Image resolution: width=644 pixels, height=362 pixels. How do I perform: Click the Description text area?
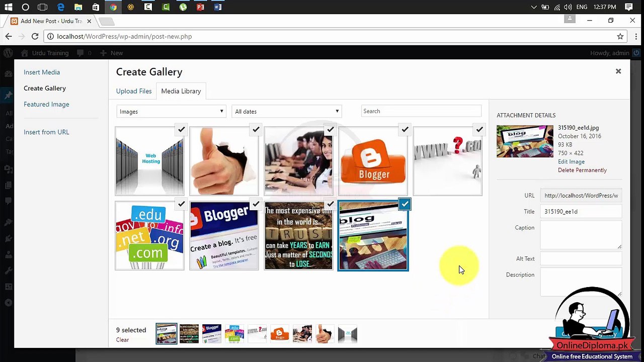[581, 282]
